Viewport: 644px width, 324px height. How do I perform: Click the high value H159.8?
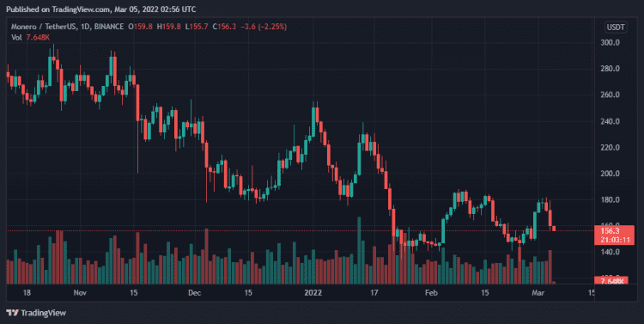point(169,27)
